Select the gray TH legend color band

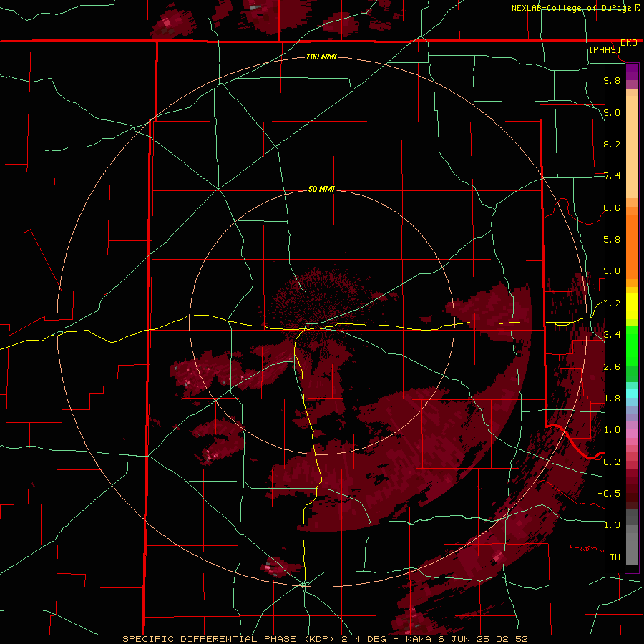632,548
